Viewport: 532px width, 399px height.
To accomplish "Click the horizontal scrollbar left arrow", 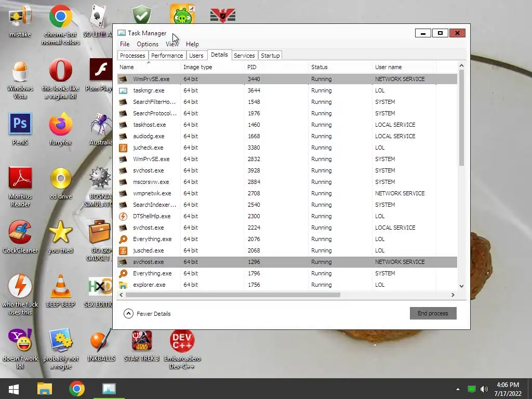I will coord(121,295).
